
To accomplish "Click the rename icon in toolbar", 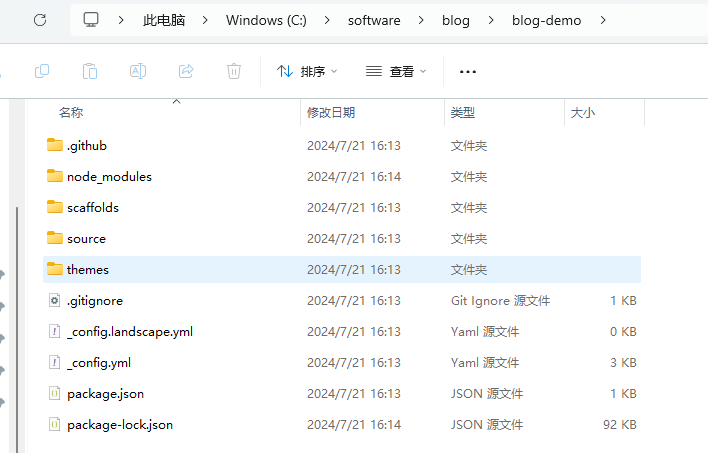I will coord(138,71).
